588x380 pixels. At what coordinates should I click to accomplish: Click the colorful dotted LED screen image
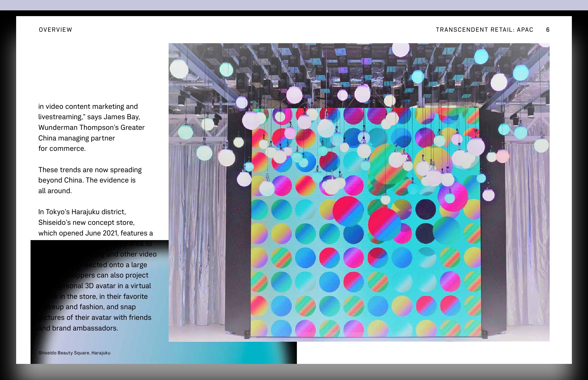click(x=365, y=259)
